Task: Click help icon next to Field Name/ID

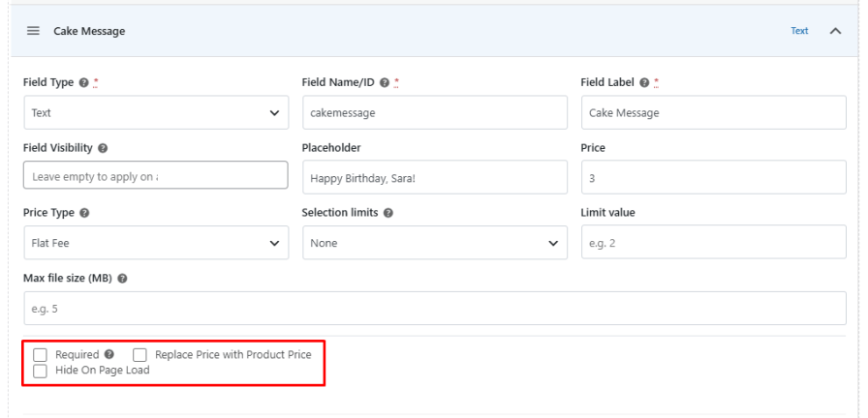Action: pyautogui.click(x=385, y=83)
